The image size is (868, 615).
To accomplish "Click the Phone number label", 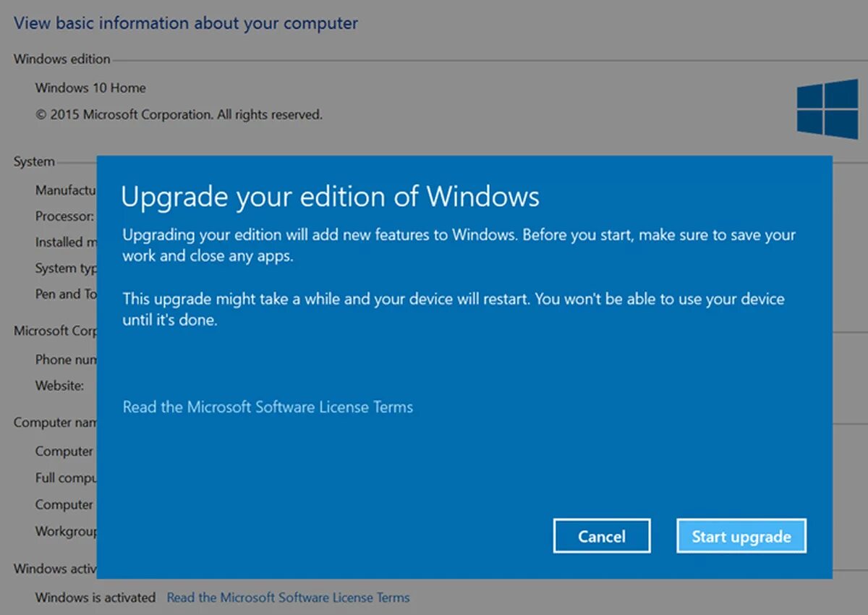I will click(x=67, y=359).
